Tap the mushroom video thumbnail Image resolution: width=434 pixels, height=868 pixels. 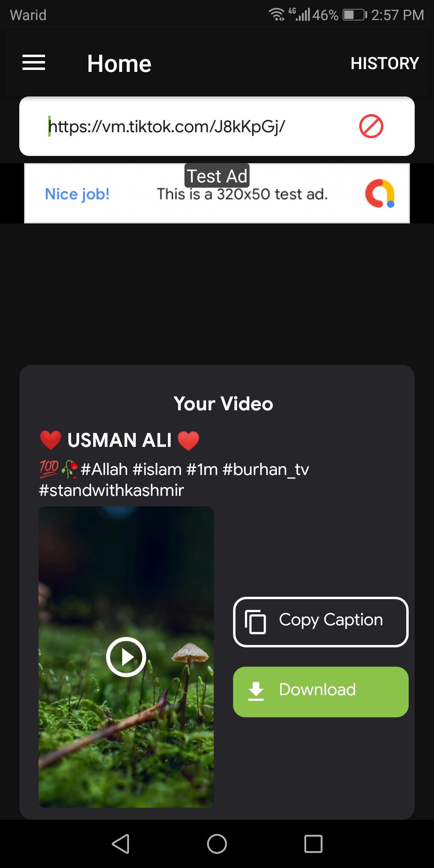pos(126,657)
